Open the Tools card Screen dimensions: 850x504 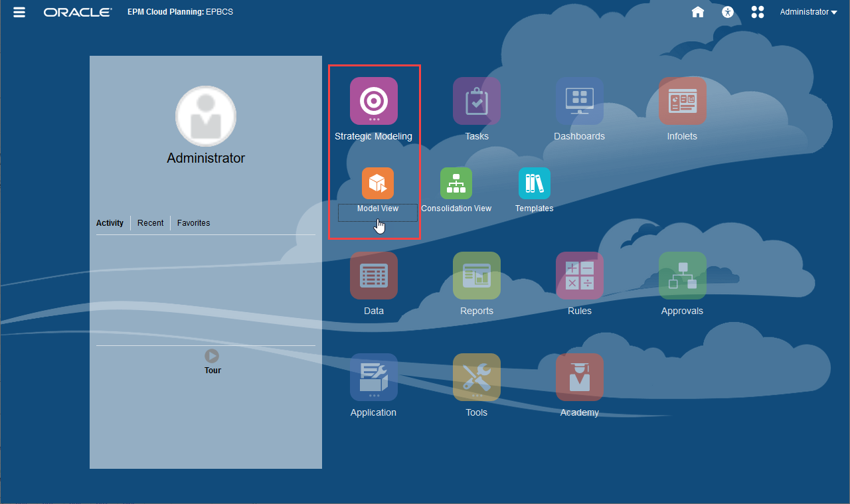tap(476, 377)
